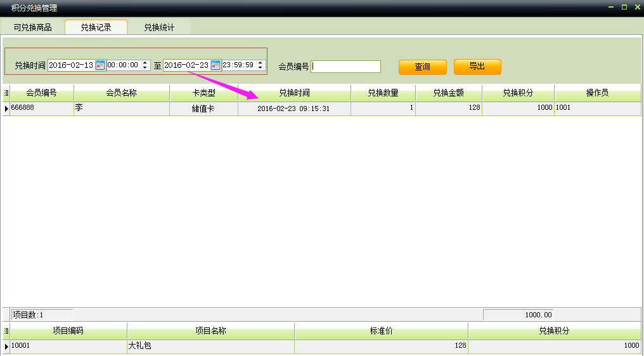Click the 导出 button

477,67
